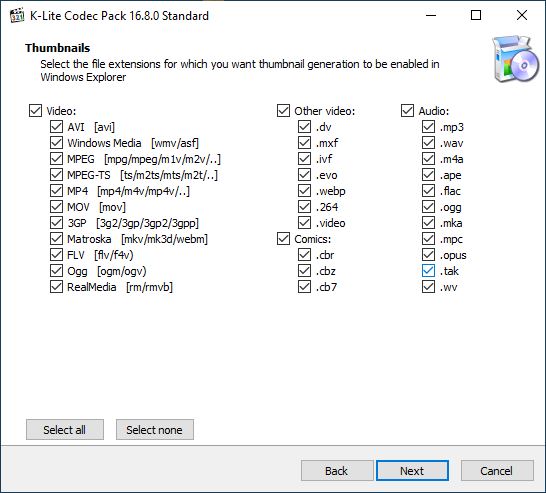Uncheck the .cbr comic extension

tap(305, 255)
